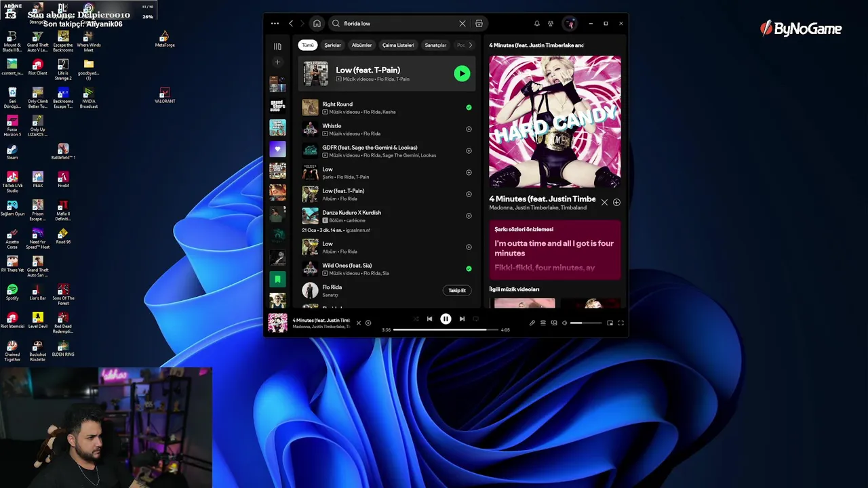The image size is (868, 488).
Task: Show more filter chips with right chevron
Action: [x=471, y=45]
